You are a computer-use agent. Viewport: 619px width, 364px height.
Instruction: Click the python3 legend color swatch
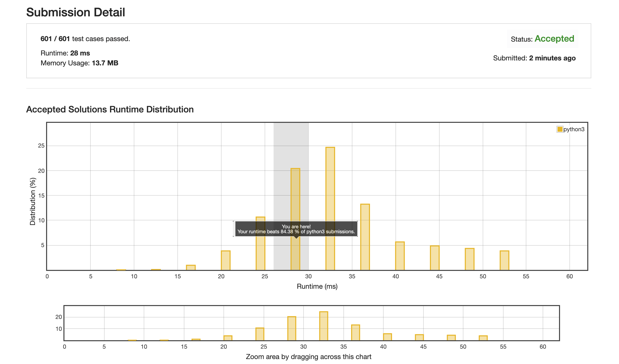[x=560, y=129]
